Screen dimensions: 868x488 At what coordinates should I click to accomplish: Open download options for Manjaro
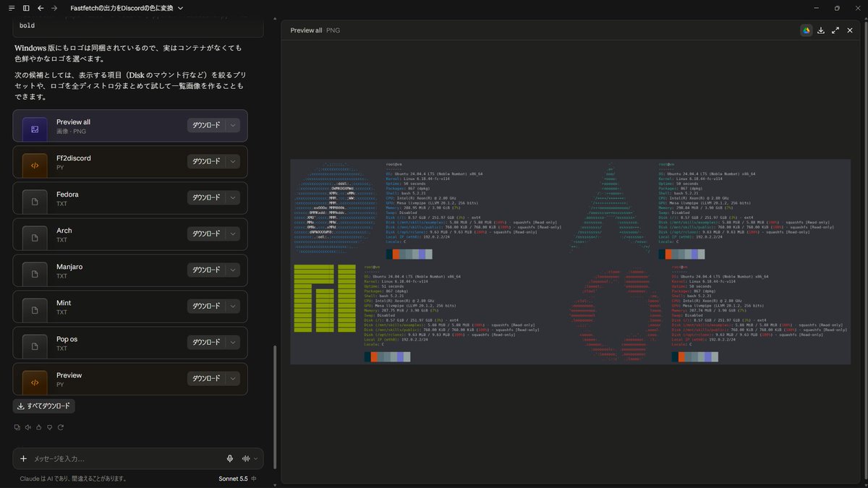(x=232, y=270)
